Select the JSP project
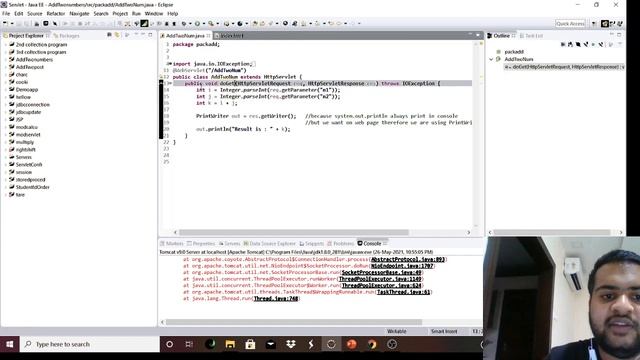The image size is (640, 360). 19,120
